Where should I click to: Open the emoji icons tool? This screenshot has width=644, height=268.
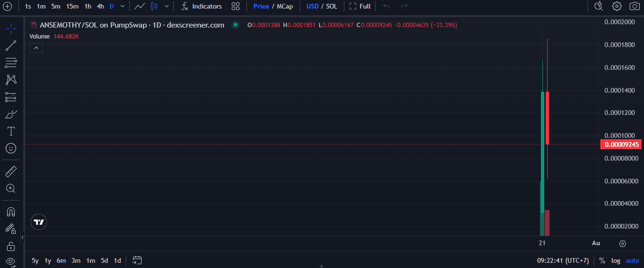(10, 148)
